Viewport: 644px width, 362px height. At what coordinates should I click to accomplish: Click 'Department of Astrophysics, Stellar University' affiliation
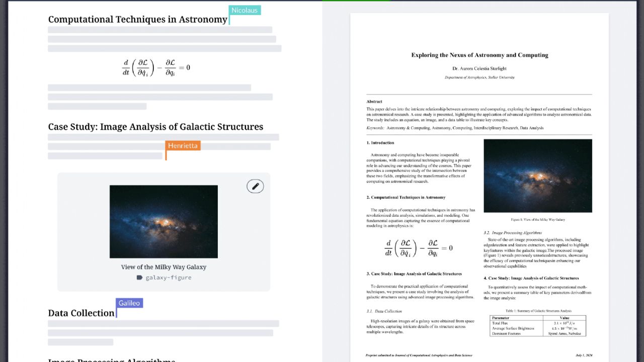click(479, 77)
